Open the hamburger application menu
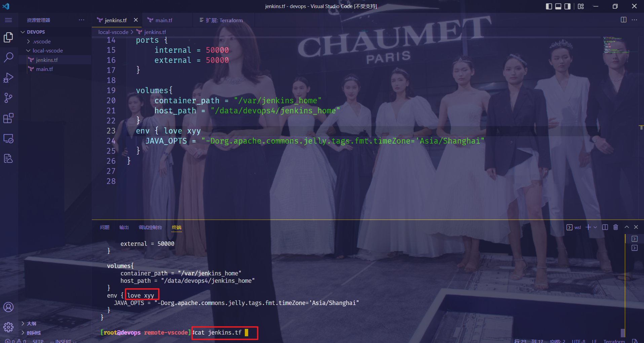644x343 pixels. pyautogui.click(x=8, y=20)
